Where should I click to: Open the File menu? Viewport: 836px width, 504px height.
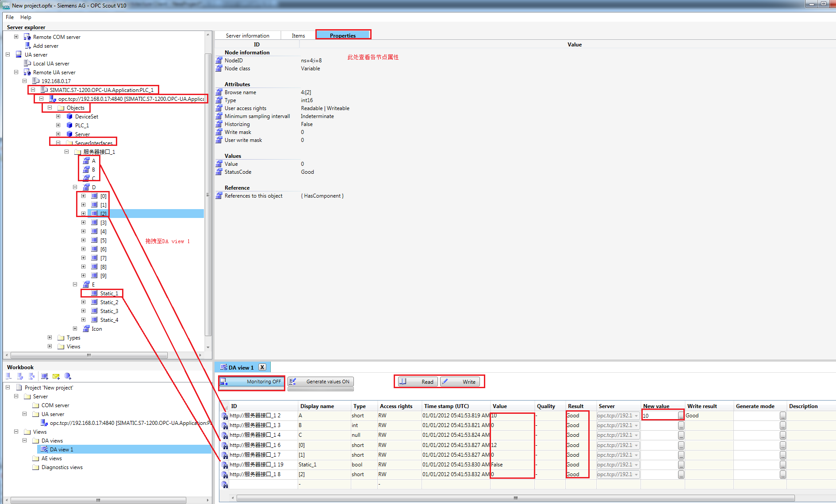[x=9, y=17]
